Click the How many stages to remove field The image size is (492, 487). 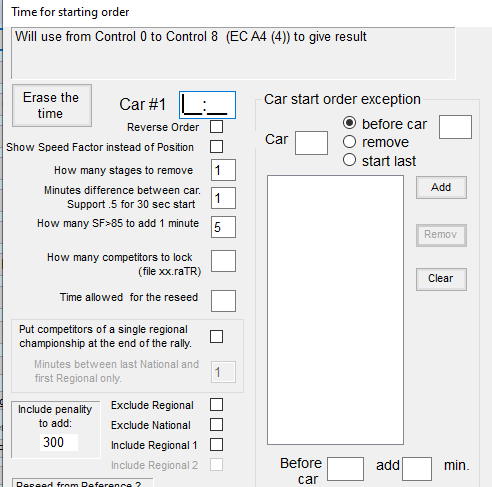(223, 170)
